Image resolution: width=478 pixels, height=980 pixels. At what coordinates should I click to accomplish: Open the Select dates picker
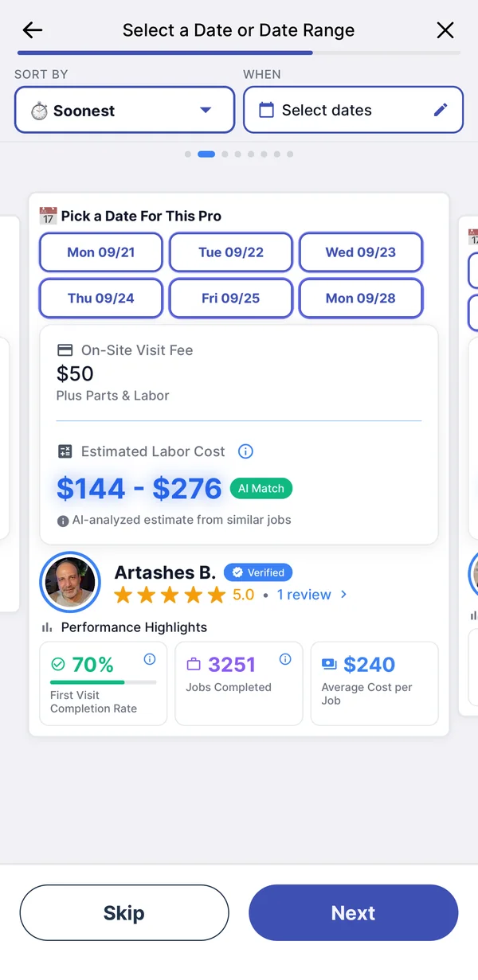[353, 110]
